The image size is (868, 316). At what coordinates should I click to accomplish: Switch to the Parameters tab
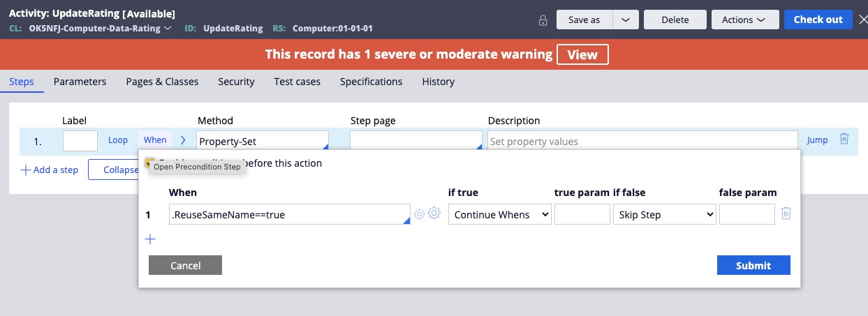pyautogui.click(x=80, y=82)
